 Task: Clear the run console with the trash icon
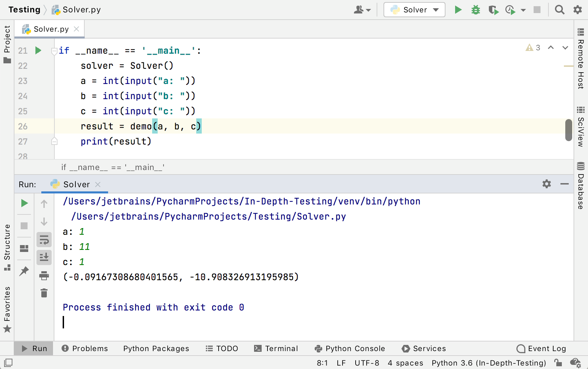[x=44, y=293]
